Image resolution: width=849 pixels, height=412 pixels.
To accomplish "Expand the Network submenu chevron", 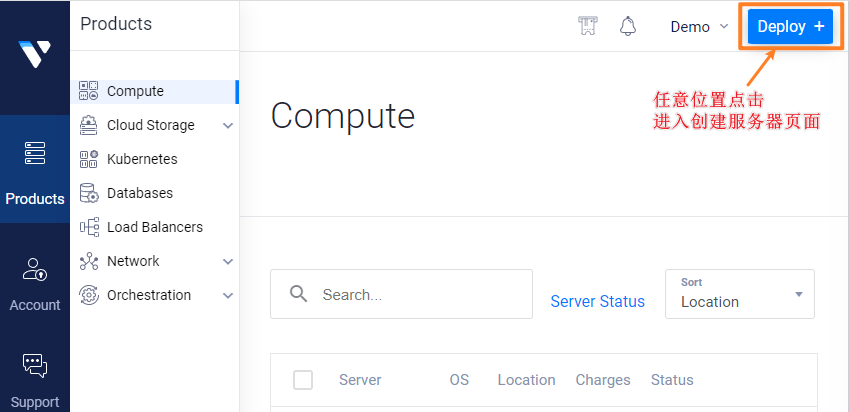I will click(x=228, y=261).
